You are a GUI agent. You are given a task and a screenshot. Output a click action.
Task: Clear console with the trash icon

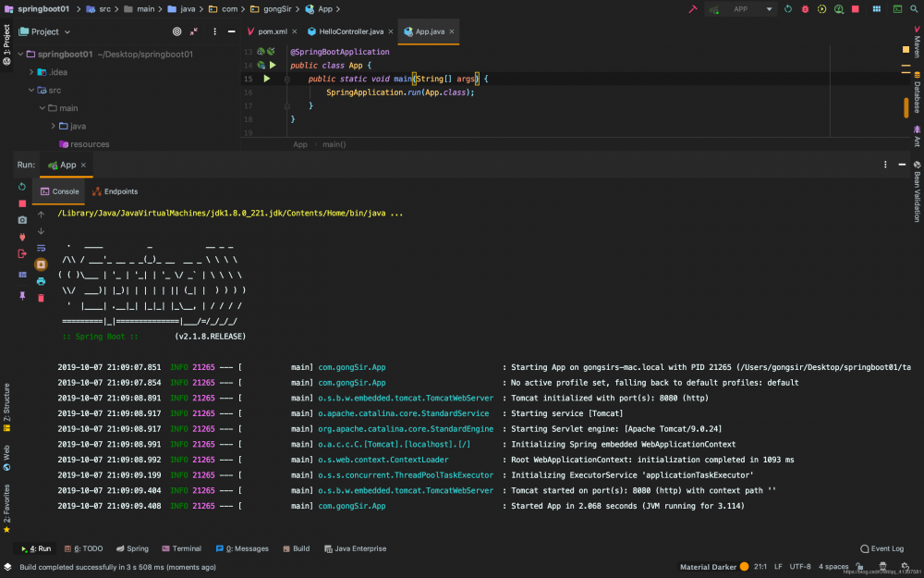[x=41, y=298]
